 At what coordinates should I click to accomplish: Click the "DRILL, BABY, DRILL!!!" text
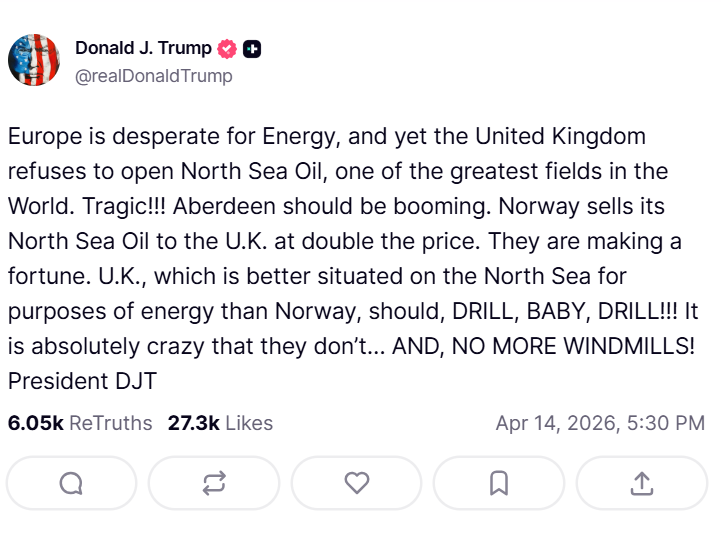click(x=566, y=311)
